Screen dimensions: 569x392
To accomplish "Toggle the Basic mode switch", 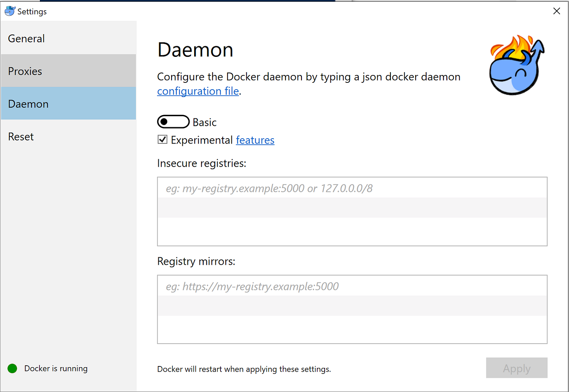I will [x=173, y=122].
